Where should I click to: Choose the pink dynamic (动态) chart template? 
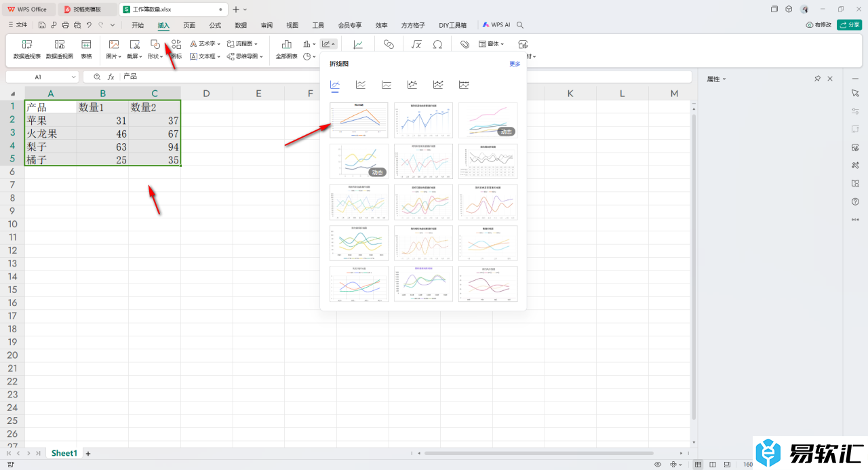click(488, 120)
